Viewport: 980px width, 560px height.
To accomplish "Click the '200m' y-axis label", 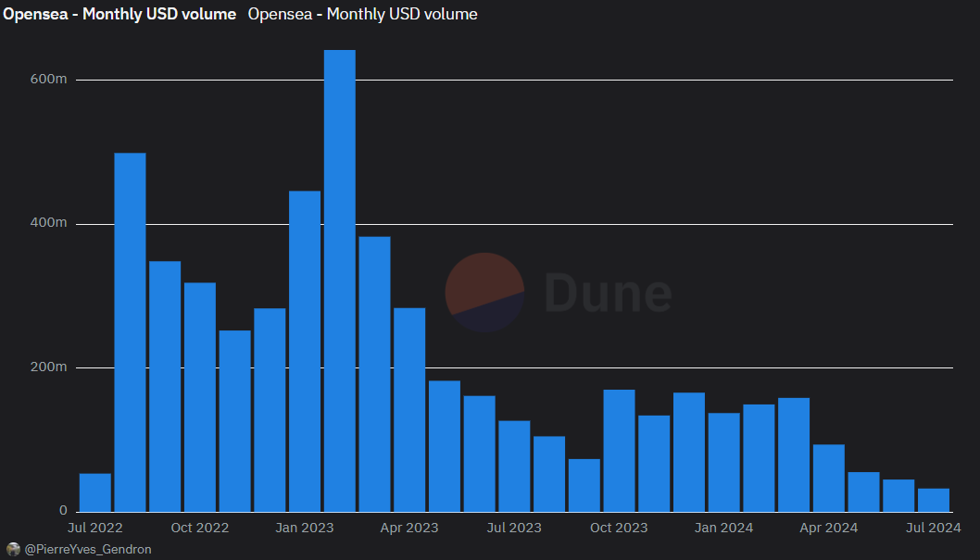I will (x=48, y=367).
